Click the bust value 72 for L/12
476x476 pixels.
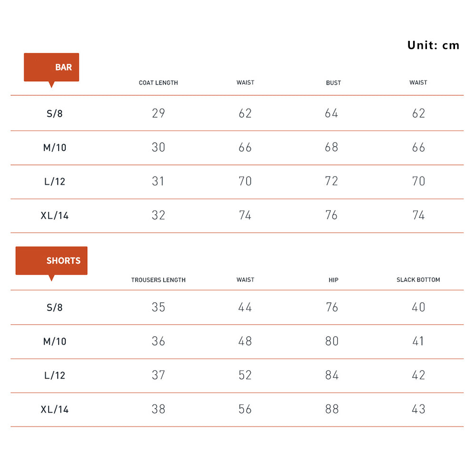(x=331, y=181)
